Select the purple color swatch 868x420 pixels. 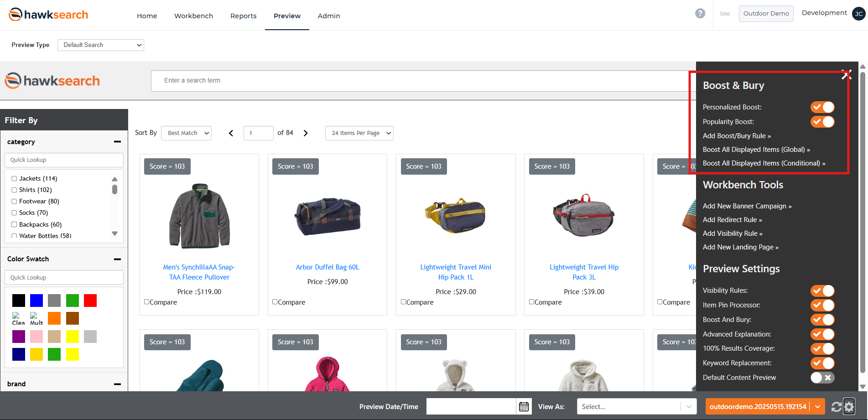point(19,337)
